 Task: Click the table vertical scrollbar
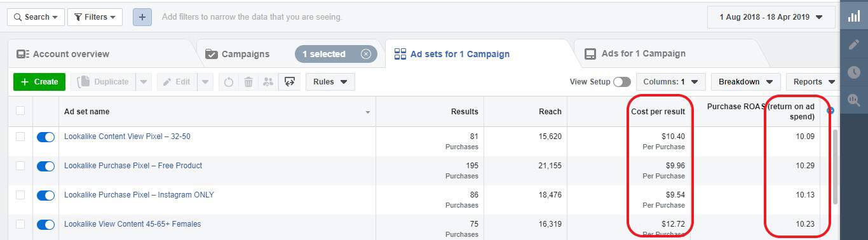click(835, 168)
